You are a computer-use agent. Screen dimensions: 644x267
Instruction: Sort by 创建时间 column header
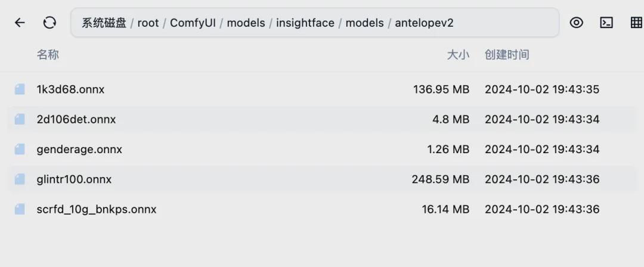point(507,55)
